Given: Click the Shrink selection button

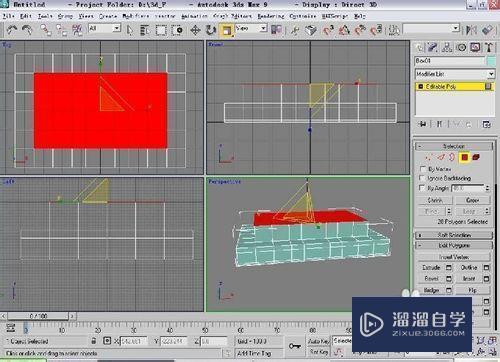Looking at the screenshot, I should click(x=435, y=200).
